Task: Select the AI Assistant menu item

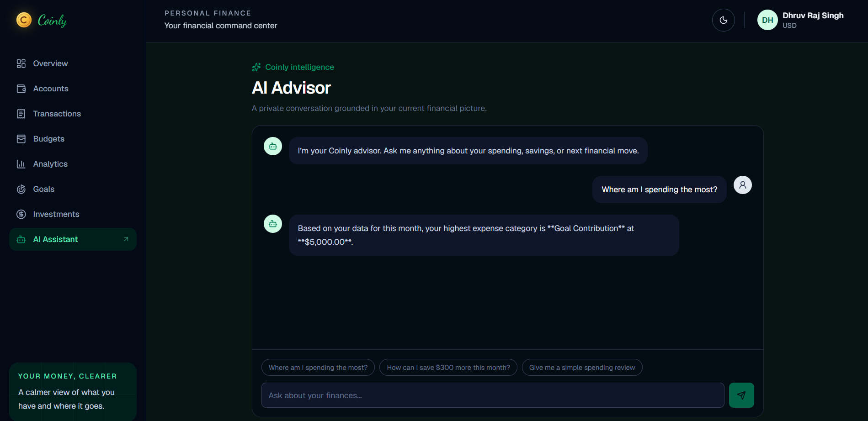Action: 73,239
